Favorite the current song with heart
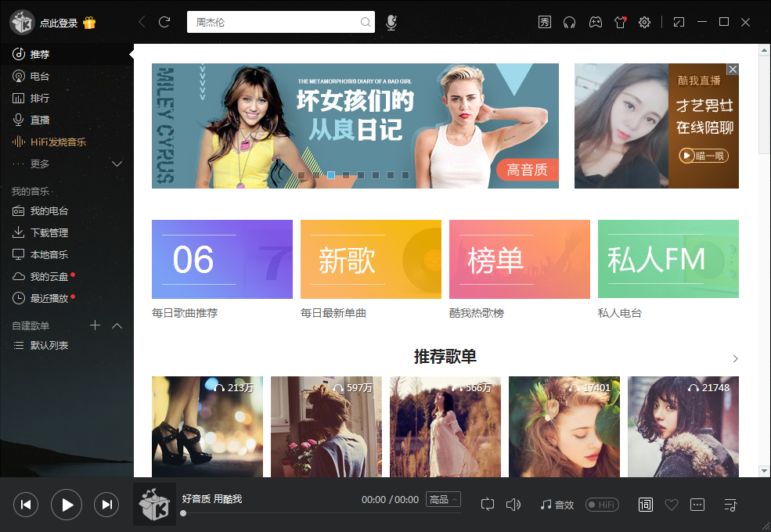771x532 pixels. (x=671, y=505)
